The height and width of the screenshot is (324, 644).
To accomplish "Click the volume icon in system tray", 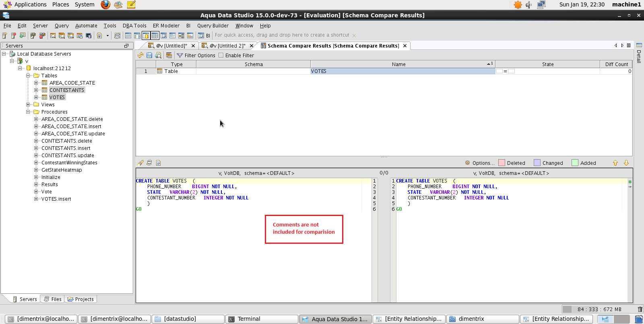I will tap(529, 4).
